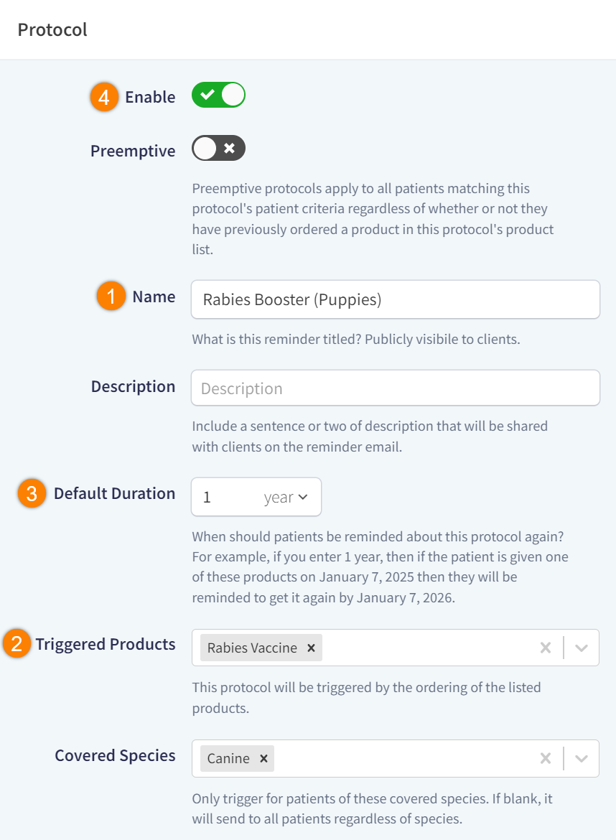This screenshot has height=840, width=616.
Task: Expand the Covered Species dropdown
Action: tap(582, 758)
